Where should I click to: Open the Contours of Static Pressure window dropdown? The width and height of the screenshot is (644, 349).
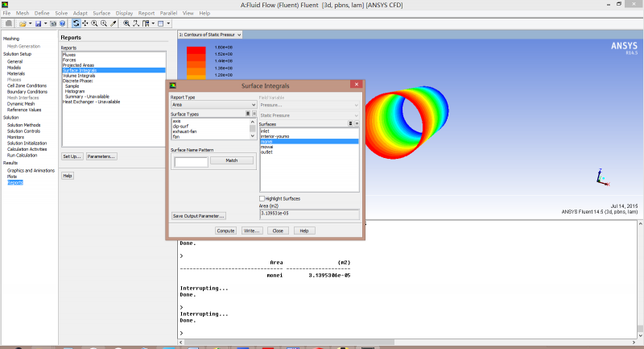pos(210,35)
